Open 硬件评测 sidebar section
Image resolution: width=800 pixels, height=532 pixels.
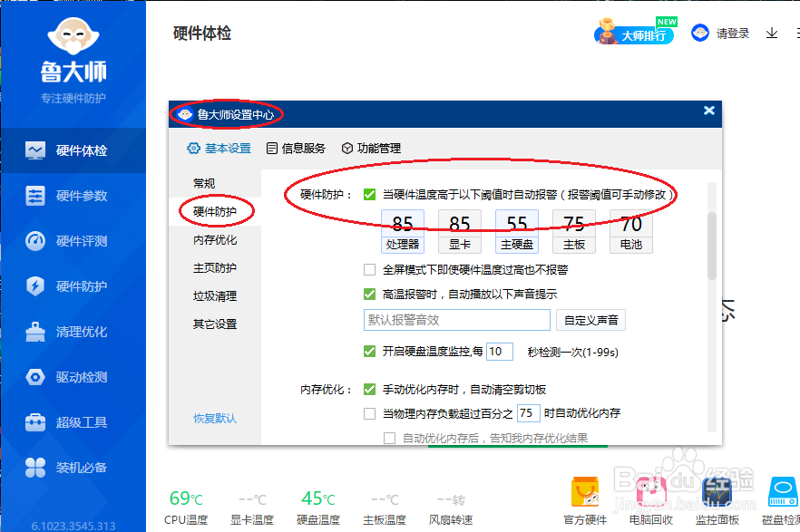coord(73,241)
